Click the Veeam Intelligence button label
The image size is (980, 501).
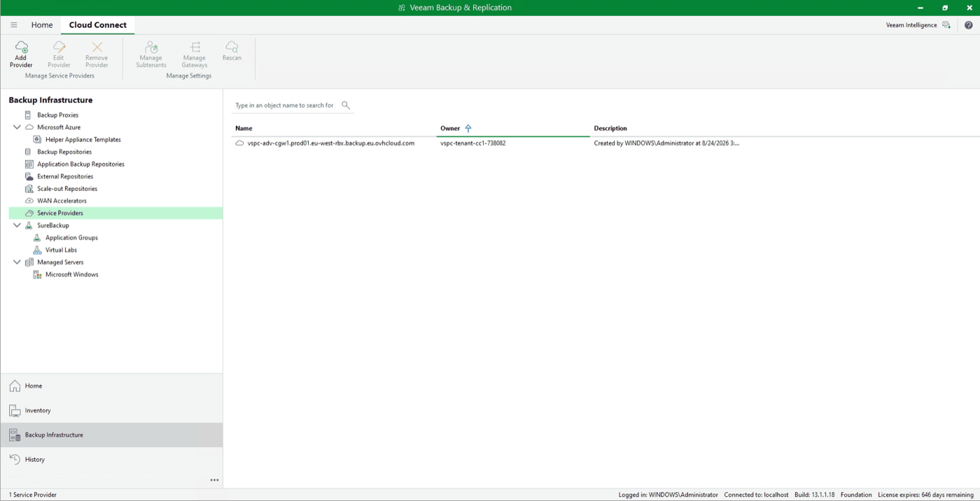pyautogui.click(x=911, y=24)
